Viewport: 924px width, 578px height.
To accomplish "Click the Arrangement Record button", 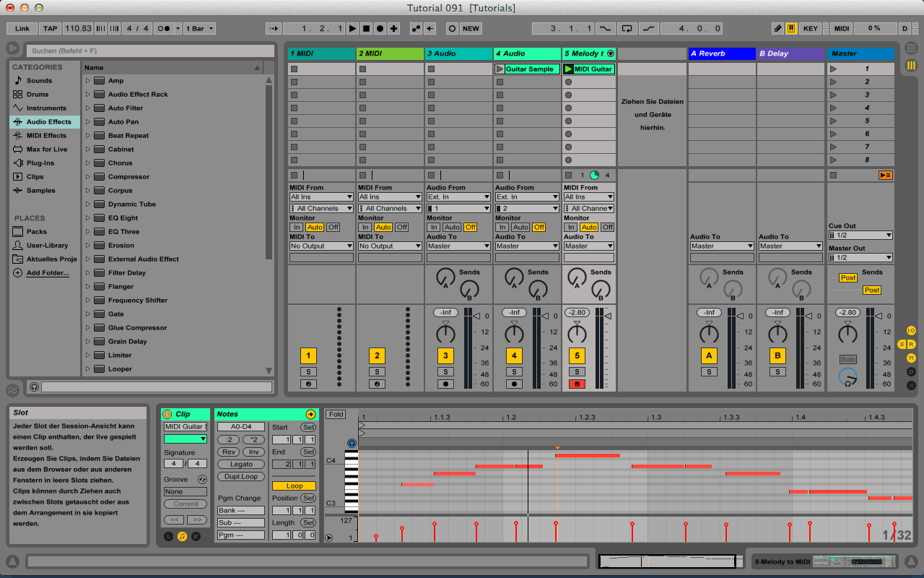I will (380, 28).
